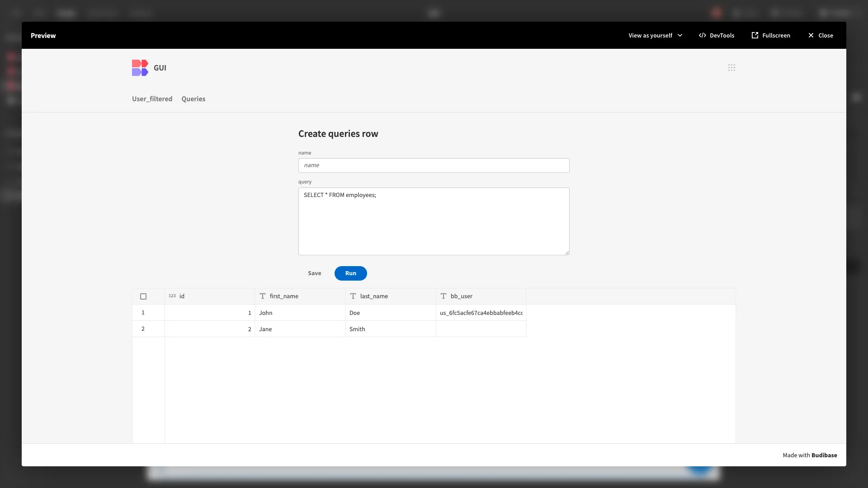Screen dimensions: 868x488
Task: Click into the name input field
Action: 433,165
